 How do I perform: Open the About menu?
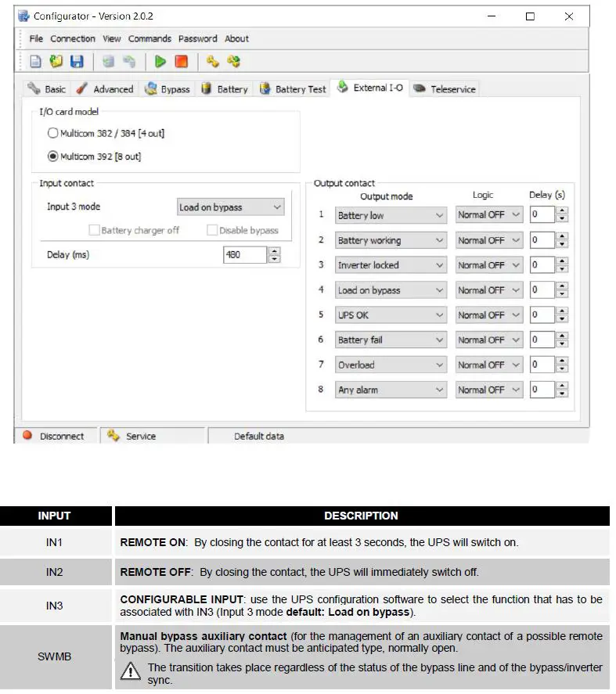point(236,38)
